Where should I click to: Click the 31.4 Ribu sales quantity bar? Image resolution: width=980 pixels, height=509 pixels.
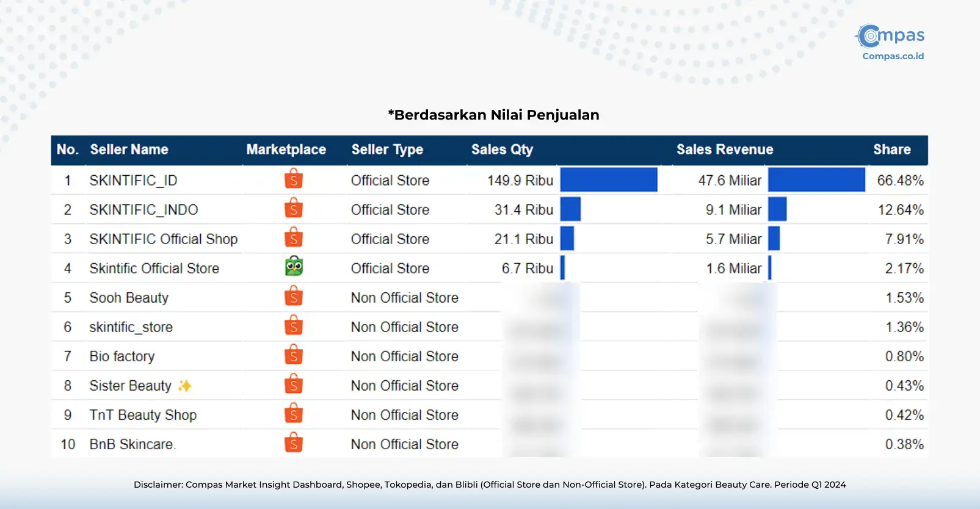click(570, 209)
